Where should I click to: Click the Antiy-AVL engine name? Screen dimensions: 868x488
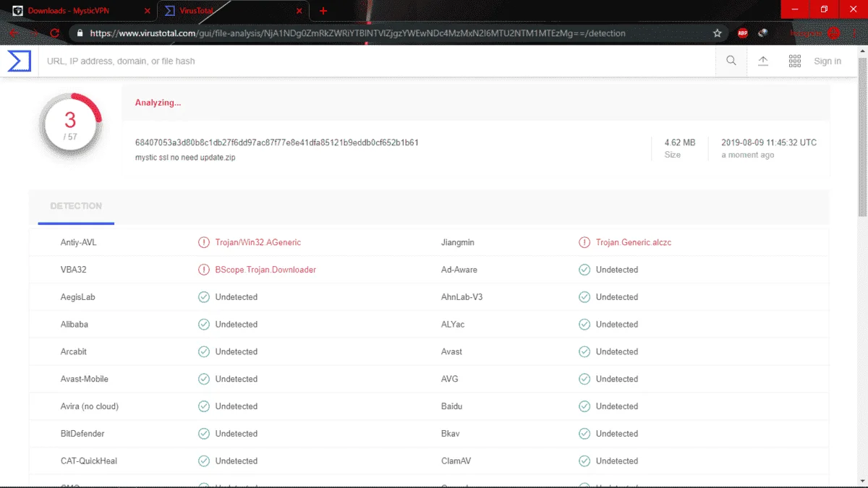(x=79, y=242)
